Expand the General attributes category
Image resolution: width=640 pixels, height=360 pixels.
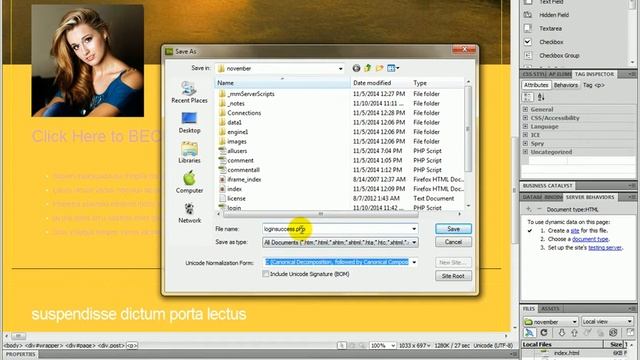(525, 109)
